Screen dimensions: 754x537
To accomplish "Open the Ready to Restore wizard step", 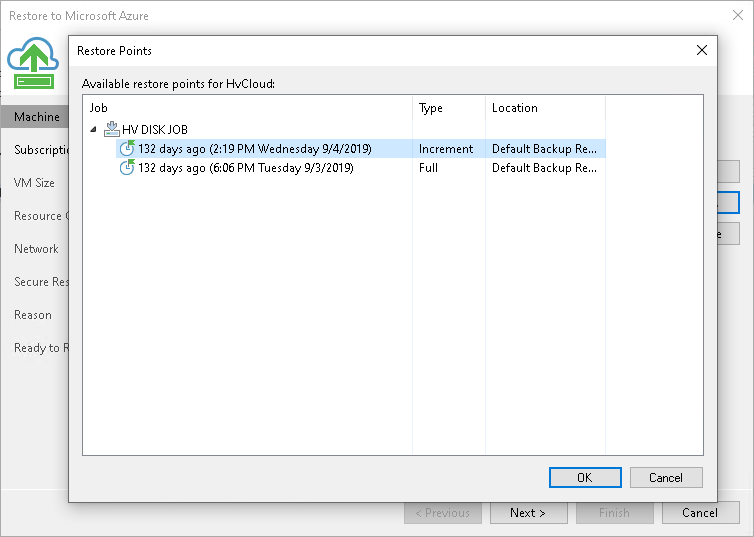I will [41, 348].
